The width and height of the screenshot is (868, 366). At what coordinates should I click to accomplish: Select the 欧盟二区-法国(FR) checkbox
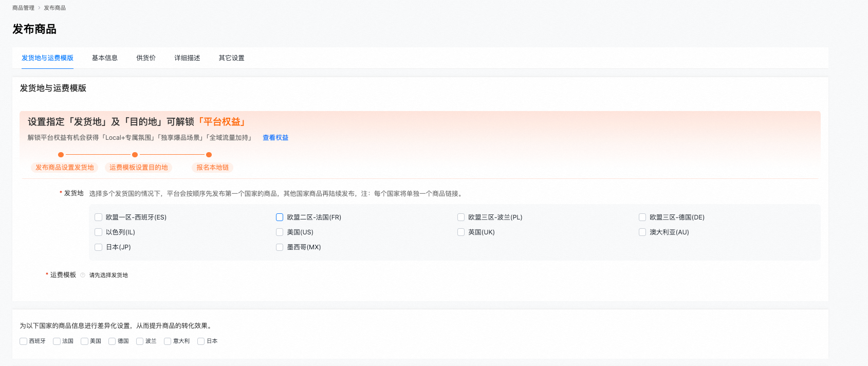pos(280,217)
